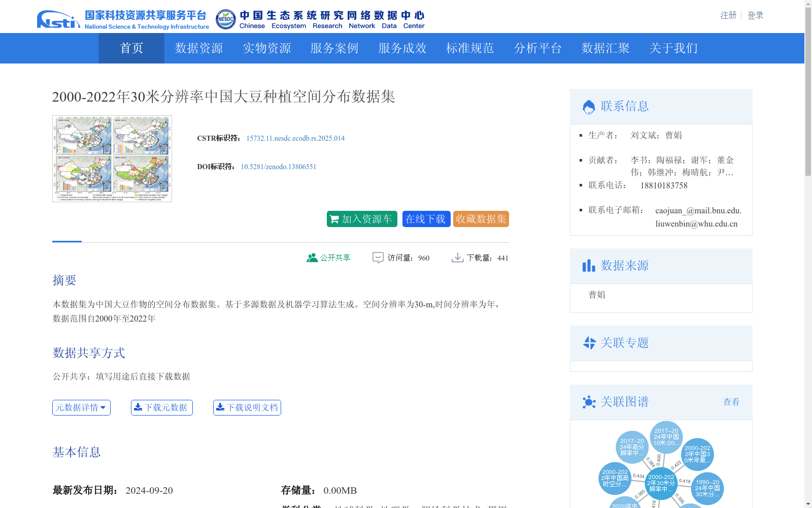Click the storage value 0.00MB

(340, 490)
